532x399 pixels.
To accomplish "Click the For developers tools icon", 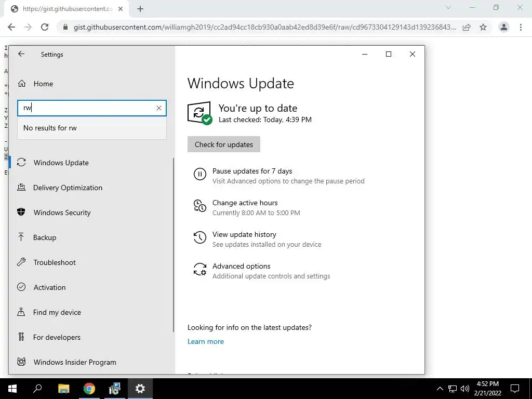I will tap(21, 337).
